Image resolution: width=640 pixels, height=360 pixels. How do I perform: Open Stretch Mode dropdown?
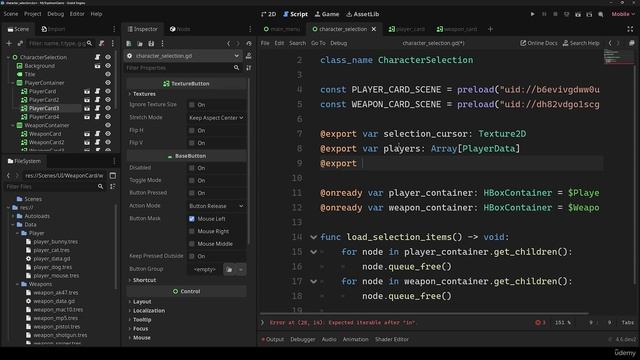216,118
